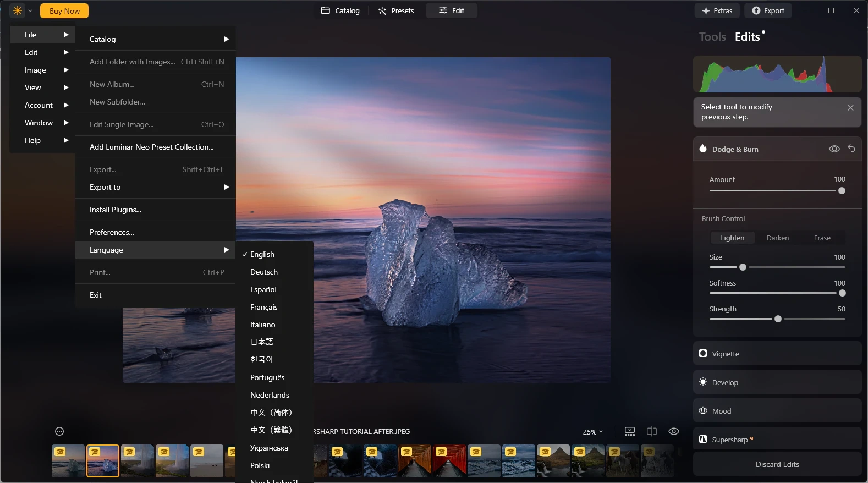Click the filmstrip toggle icon next to the zoom level
The height and width of the screenshot is (483, 868).
[630, 431]
